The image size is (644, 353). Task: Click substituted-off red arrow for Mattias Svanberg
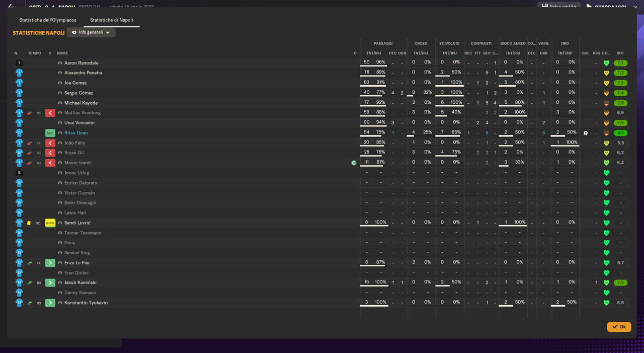pyautogui.click(x=50, y=113)
